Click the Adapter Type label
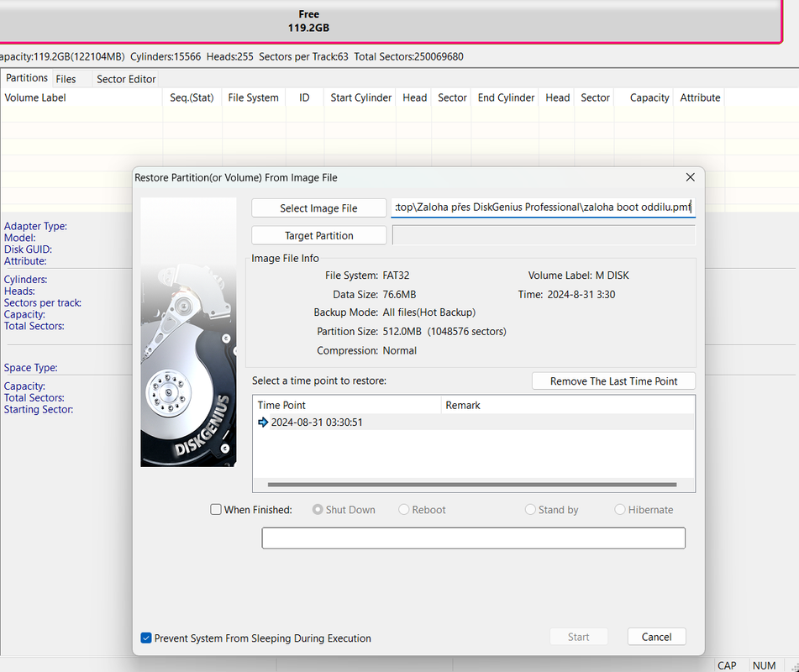 click(x=35, y=226)
